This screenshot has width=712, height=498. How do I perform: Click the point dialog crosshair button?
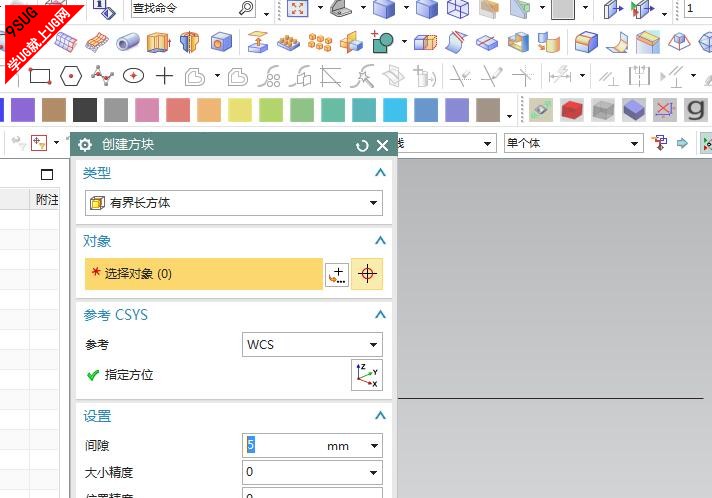(x=367, y=274)
